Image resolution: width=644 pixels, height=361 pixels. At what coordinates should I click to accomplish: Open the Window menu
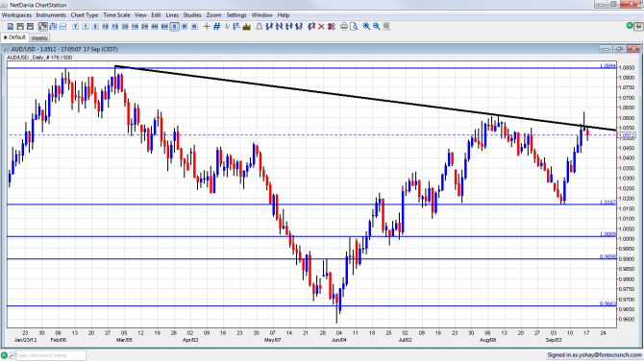pos(262,14)
